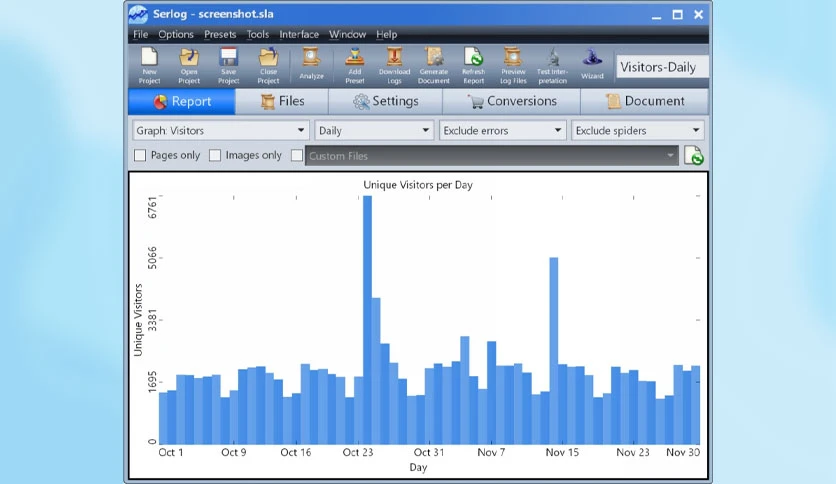
Task: Click the Nov 30 axis label
Action: (x=683, y=452)
